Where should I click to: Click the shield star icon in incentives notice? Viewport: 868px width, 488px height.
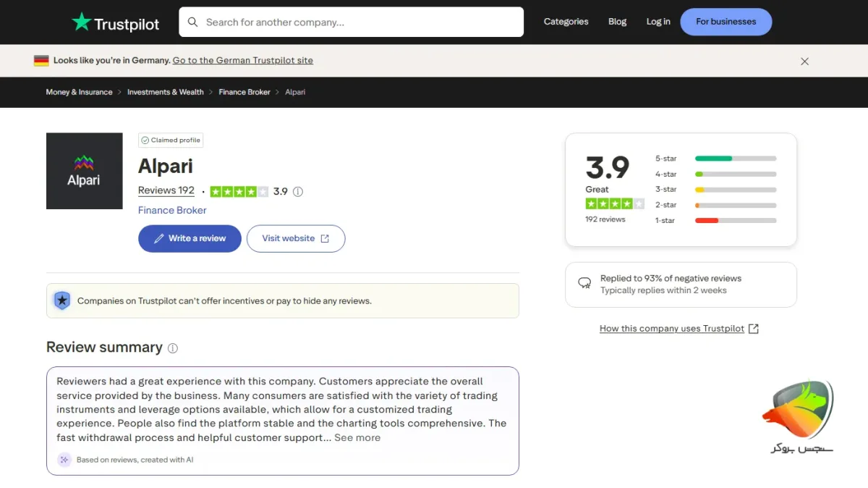[62, 300]
